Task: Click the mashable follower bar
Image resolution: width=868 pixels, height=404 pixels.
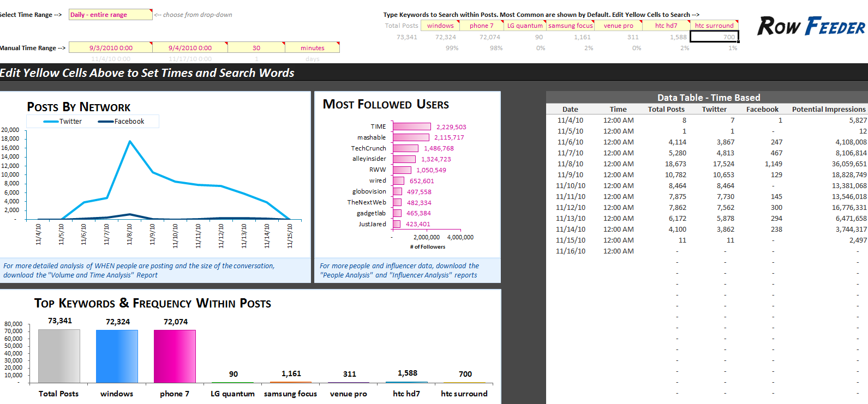Action: [410, 137]
